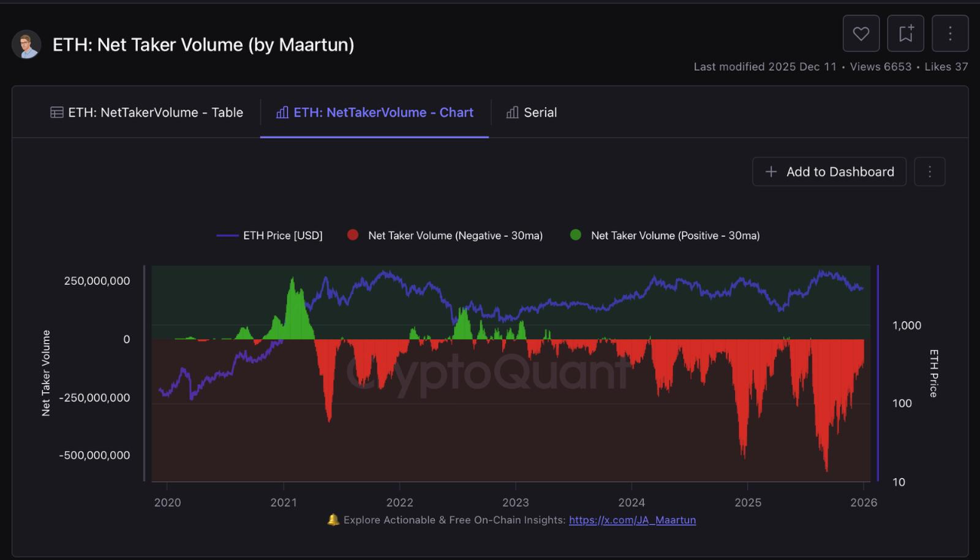980x560 pixels.
Task: Click the Add to Dashboard button
Action: (829, 172)
